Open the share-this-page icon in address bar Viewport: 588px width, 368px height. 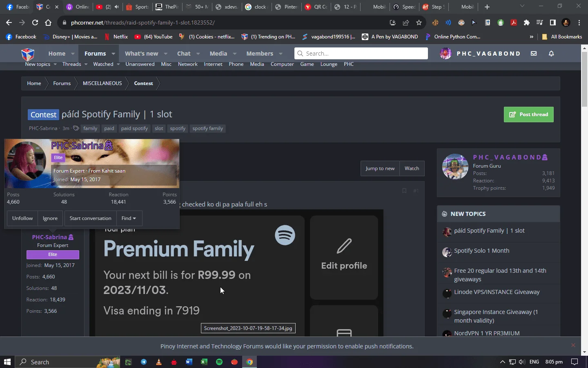[406, 22]
